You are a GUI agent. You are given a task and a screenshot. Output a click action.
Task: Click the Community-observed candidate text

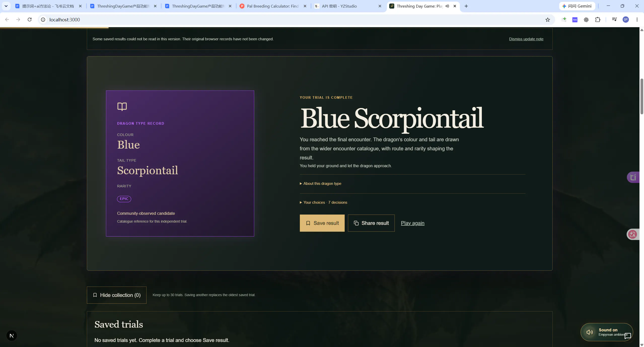[x=146, y=213]
